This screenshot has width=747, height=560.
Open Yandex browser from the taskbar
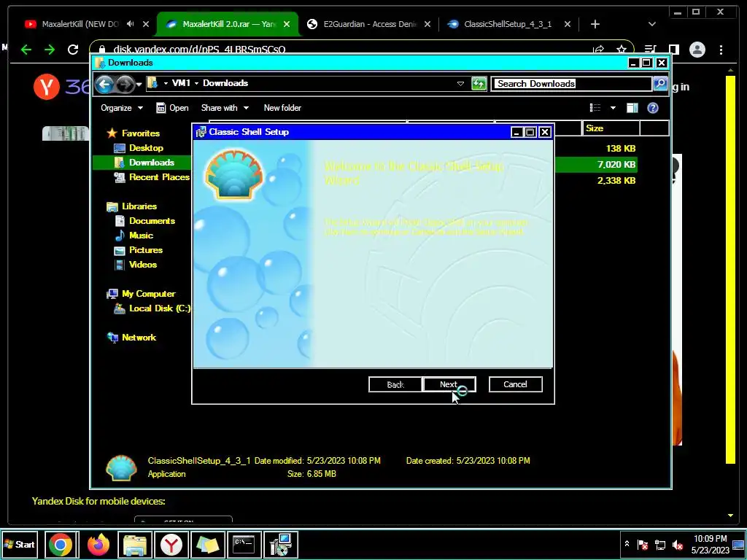coord(171,545)
